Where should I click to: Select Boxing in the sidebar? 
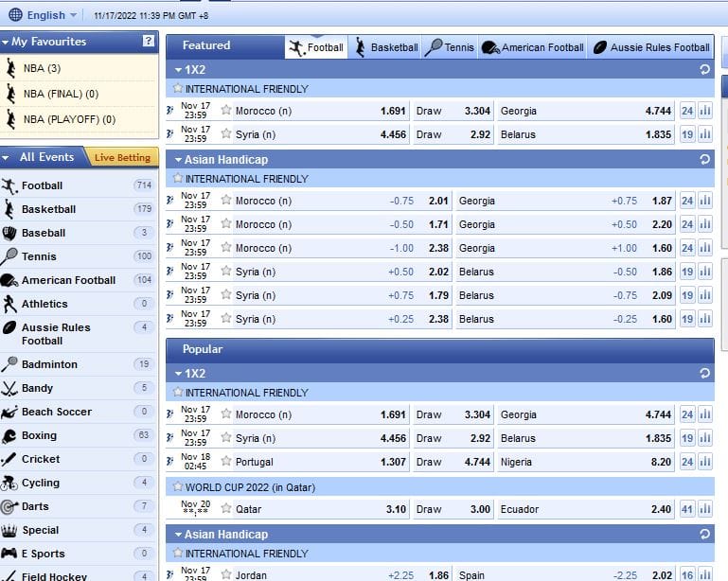click(x=78, y=435)
